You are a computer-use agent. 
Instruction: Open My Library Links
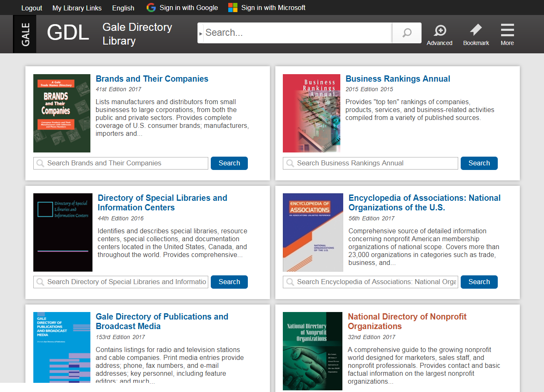(77, 8)
